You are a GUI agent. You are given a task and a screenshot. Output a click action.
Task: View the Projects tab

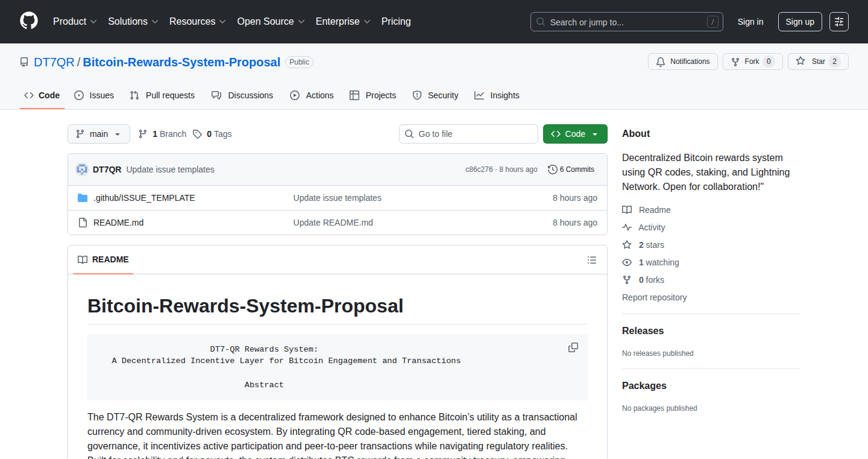[x=373, y=95]
